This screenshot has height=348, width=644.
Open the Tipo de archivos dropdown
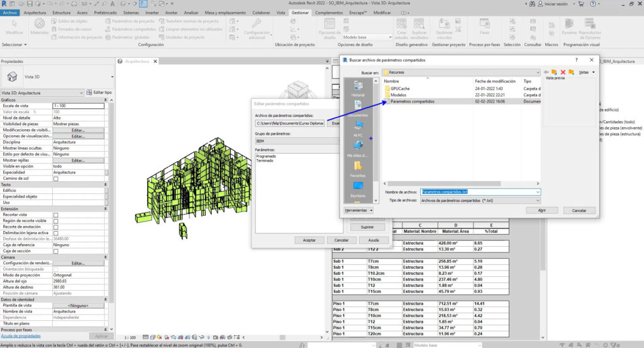538,200
